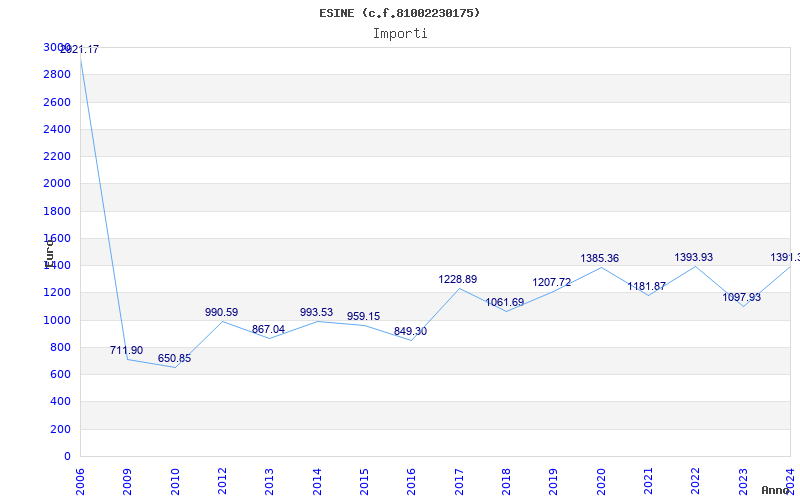The width and height of the screenshot is (800, 500).
Task: Click the 0 y-axis tick label
Action: coord(67,457)
